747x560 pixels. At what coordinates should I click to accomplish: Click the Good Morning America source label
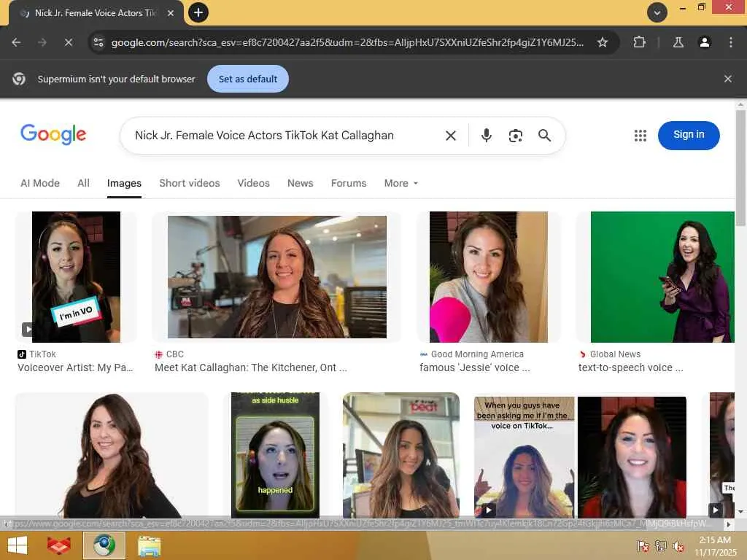pos(477,354)
